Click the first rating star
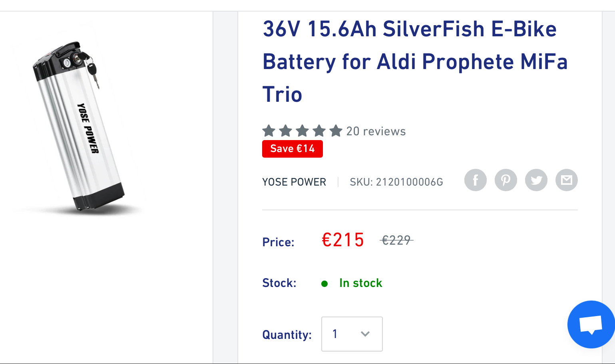 click(x=269, y=131)
